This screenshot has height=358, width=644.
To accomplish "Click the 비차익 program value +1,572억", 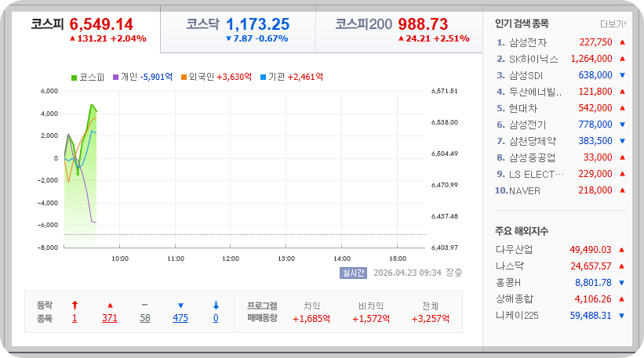I will click(x=371, y=319).
